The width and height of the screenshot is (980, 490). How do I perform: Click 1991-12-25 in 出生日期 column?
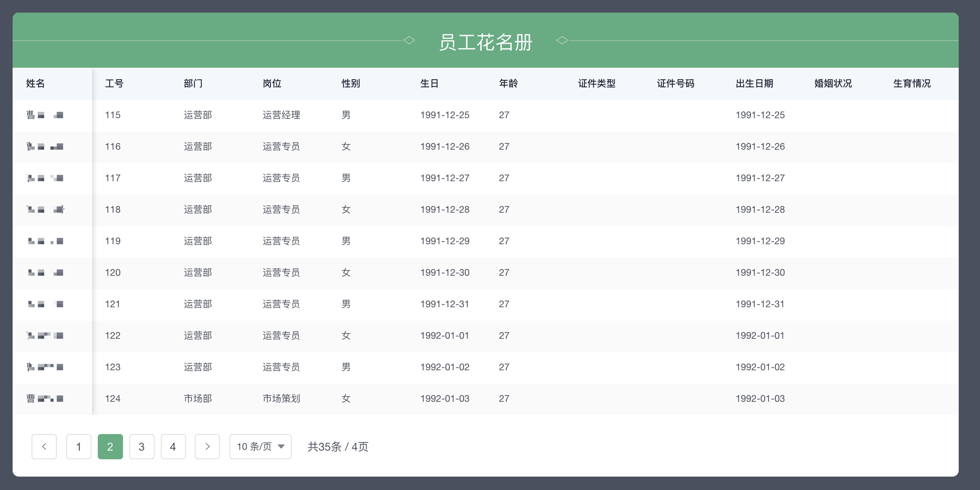pyautogui.click(x=760, y=115)
